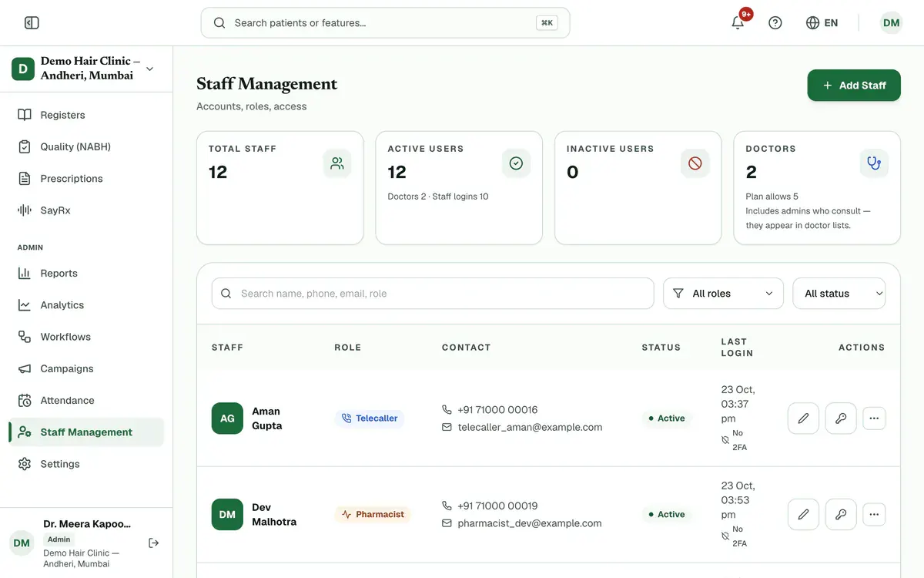Screen dimensions: 924x578
Task: Click the Active Users checkmark icon
Action: click(x=516, y=163)
